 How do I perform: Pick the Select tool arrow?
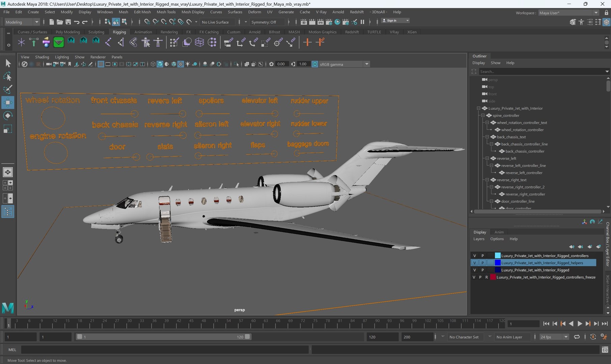click(8, 63)
